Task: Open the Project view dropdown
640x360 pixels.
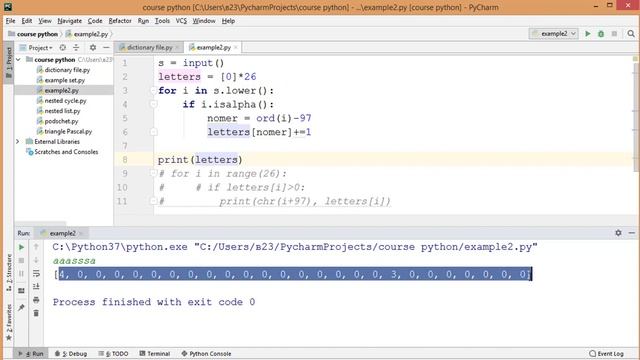Action: coord(40,48)
